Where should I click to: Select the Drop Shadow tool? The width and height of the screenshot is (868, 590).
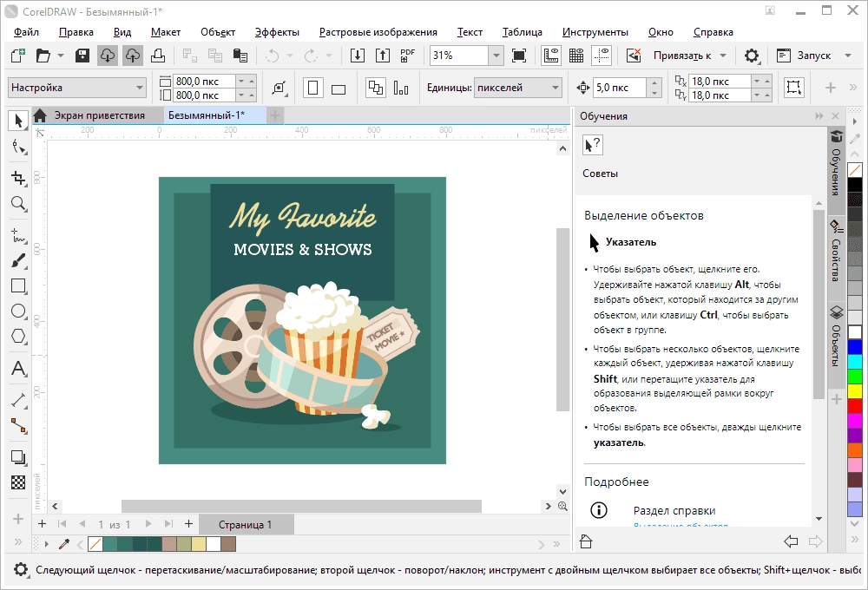[18, 457]
